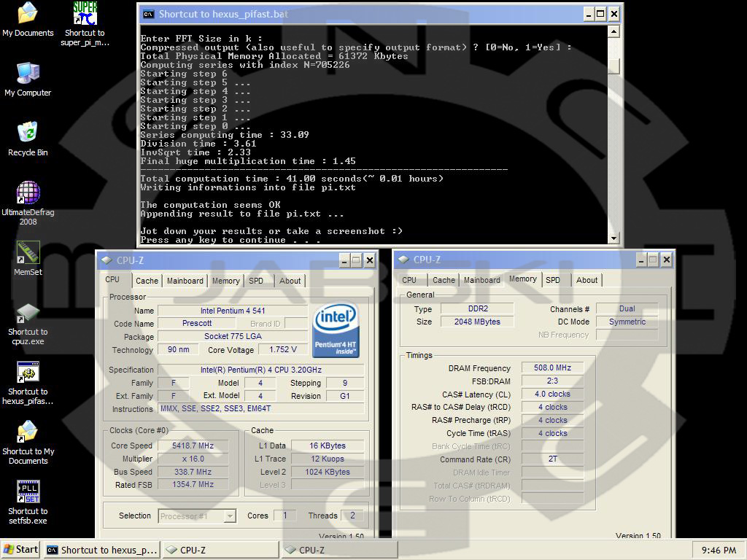Switch to CPU tab in left CPU-Z window
The height and width of the screenshot is (560, 747).
coord(112,279)
